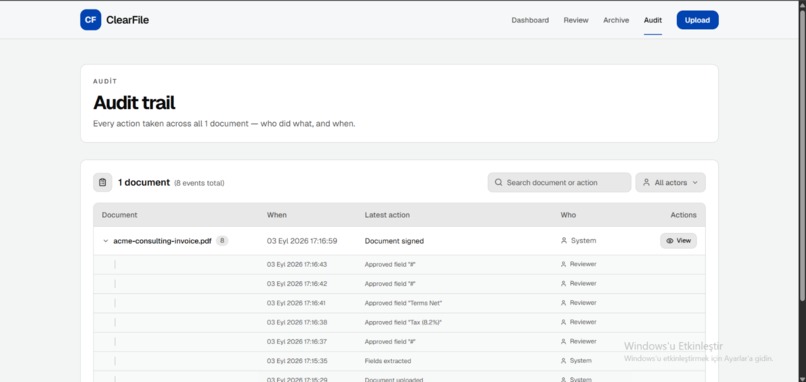The image size is (806, 382).
Task: Click the When column header
Action: pyautogui.click(x=277, y=215)
